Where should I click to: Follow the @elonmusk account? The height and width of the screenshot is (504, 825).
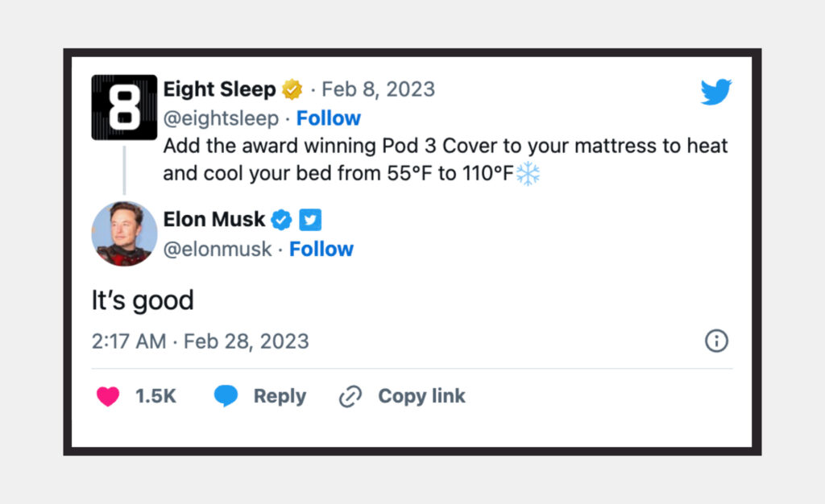321,250
